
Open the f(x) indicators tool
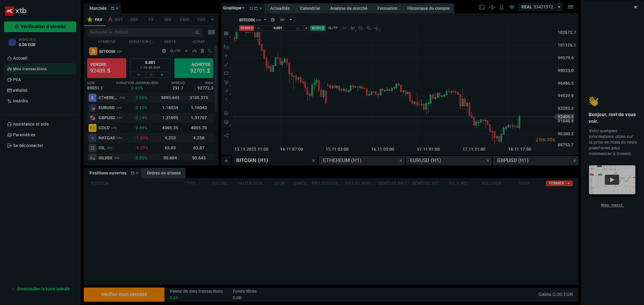point(226,47)
